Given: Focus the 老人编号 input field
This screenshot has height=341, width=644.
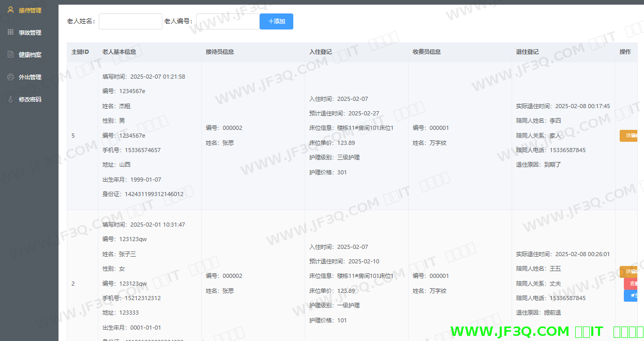Looking at the screenshot, I should (x=228, y=21).
